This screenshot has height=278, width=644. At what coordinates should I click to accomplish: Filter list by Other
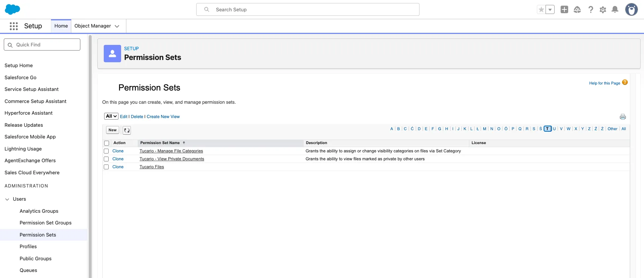coord(613,129)
